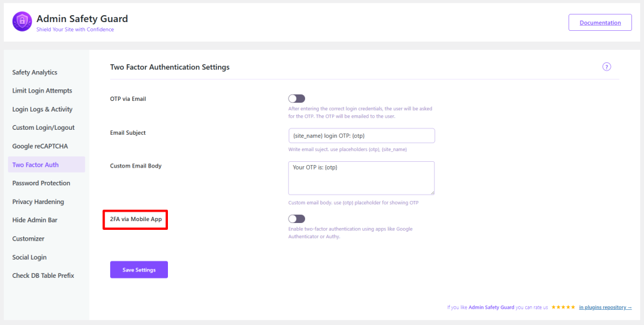644x325 pixels.
Task: Open Check DB Table Prefix page
Action: 43,276
